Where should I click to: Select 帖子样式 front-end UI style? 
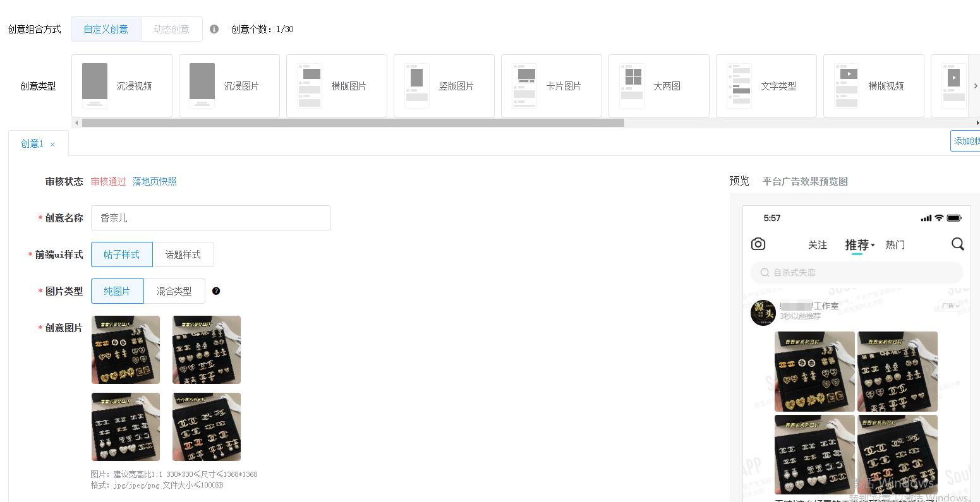122,254
